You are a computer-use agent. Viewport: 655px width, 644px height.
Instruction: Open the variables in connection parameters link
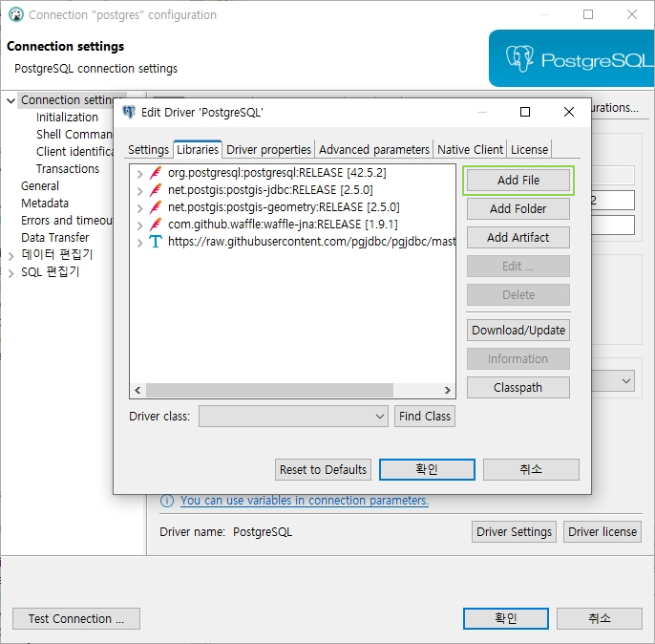click(x=304, y=501)
